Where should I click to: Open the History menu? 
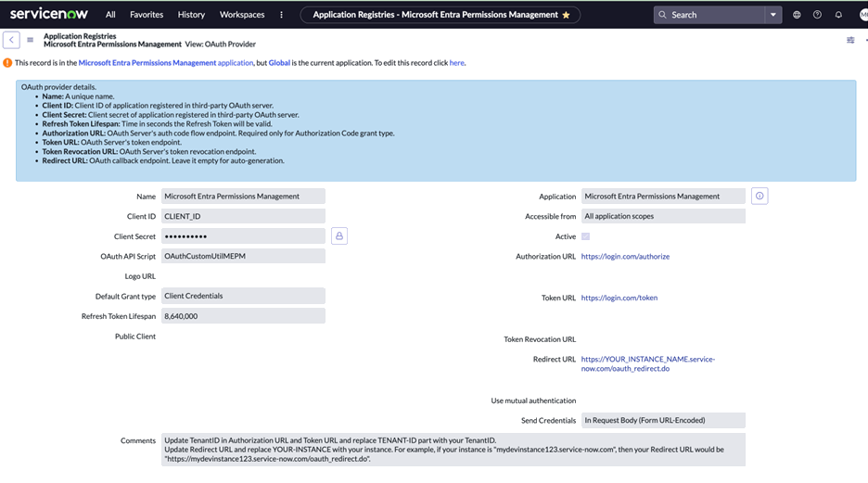click(191, 15)
